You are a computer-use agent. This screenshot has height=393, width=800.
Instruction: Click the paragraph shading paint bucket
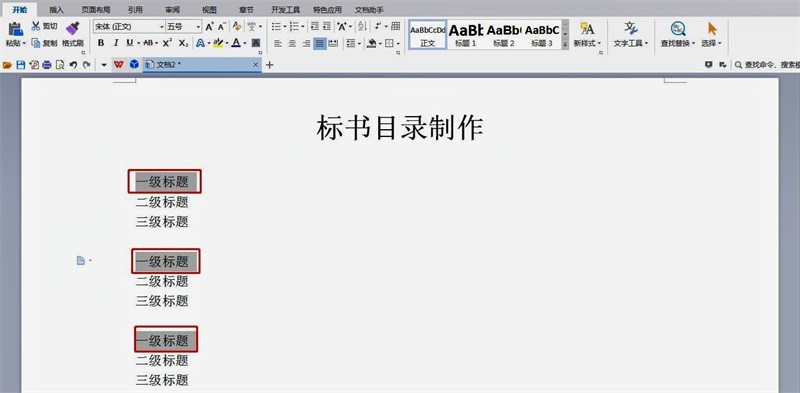(x=371, y=43)
